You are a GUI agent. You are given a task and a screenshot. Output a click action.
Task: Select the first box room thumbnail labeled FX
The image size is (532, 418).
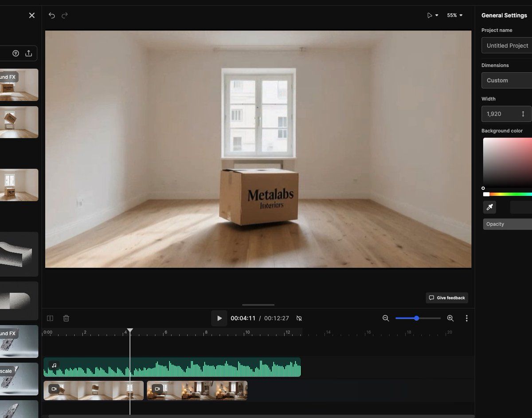tap(19, 85)
